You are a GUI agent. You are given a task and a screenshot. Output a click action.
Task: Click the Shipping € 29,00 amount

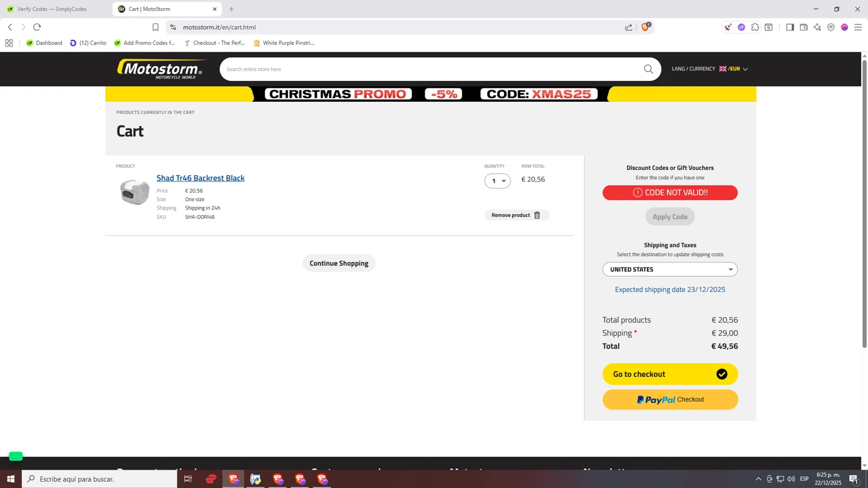(x=724, y=333)
